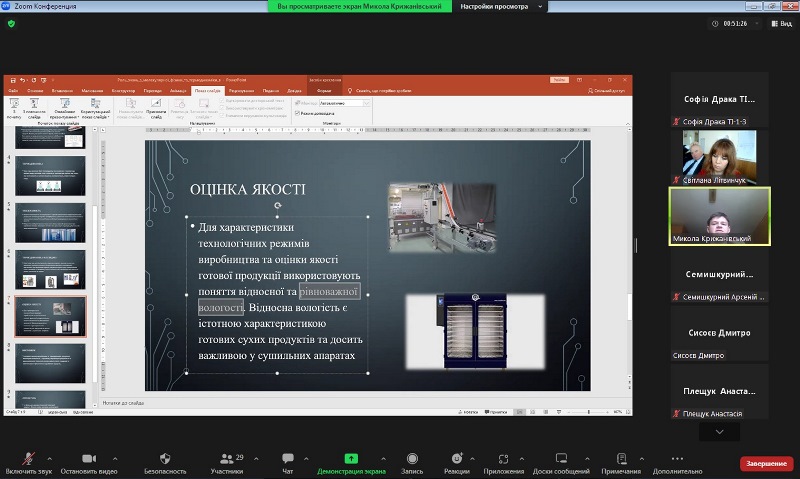Open Реакции emoji icon
The width and height of the screenshot is (800, 479).
457,457
